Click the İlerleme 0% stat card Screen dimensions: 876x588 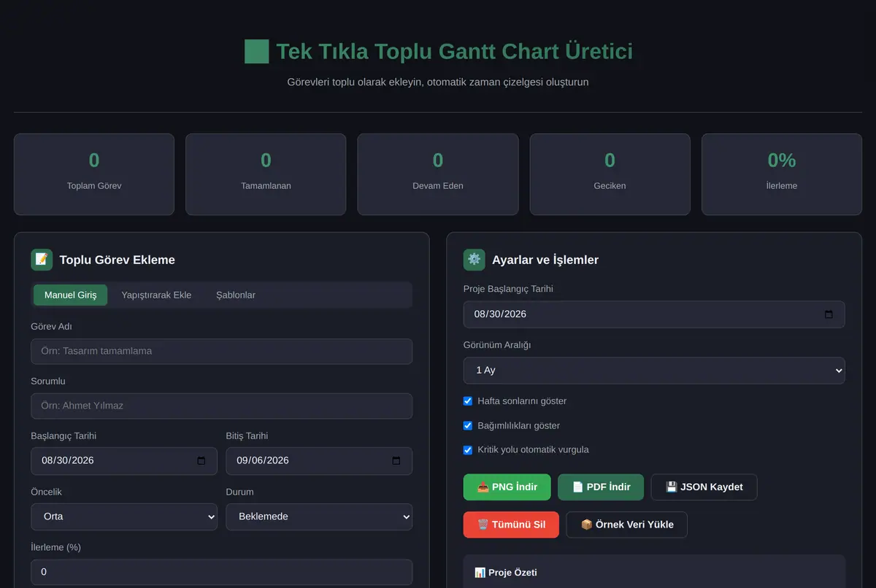pyautogui.click(x=782, y=174)
